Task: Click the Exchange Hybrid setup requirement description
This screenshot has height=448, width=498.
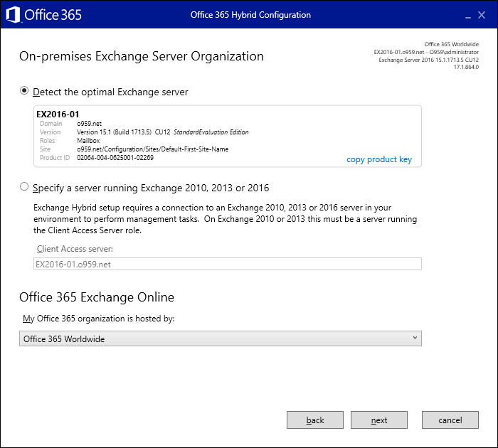Action: coord(226,219)
